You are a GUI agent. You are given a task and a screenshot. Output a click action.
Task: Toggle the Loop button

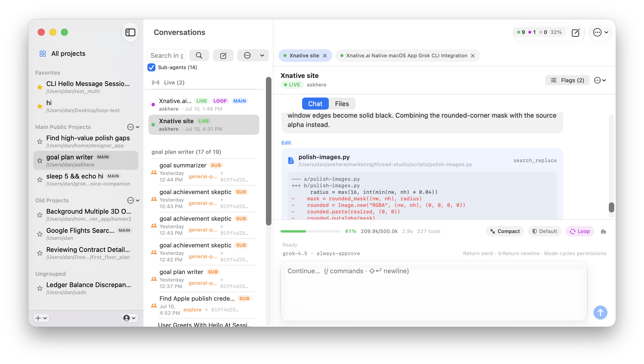[x=580, y=231]
